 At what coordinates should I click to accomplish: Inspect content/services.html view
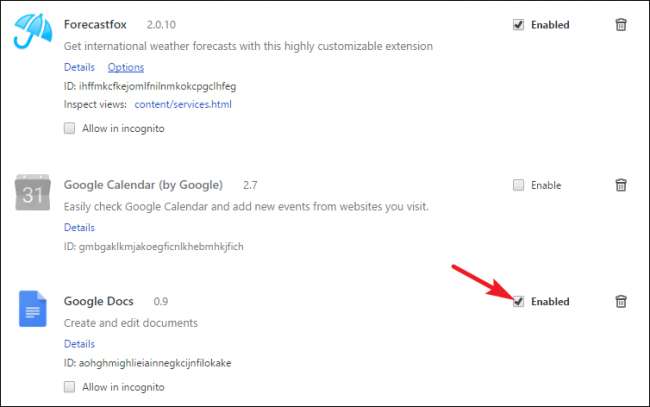(183, 103)
